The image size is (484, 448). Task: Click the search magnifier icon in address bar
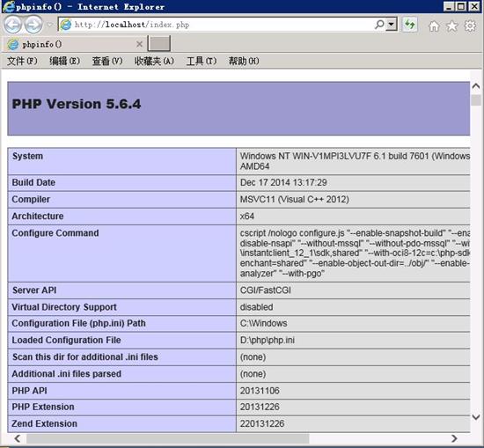[x=379, y=25]
